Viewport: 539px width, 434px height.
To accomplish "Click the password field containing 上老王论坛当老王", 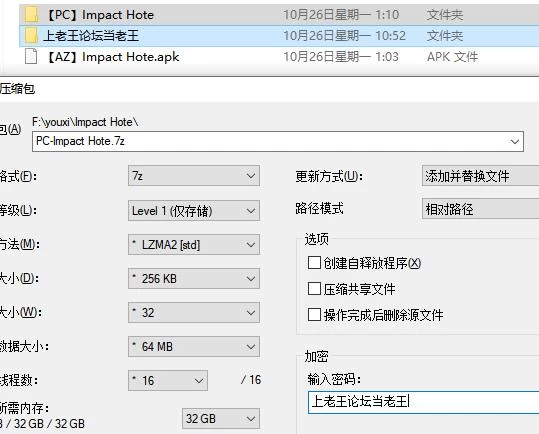I will click(424, 402).
